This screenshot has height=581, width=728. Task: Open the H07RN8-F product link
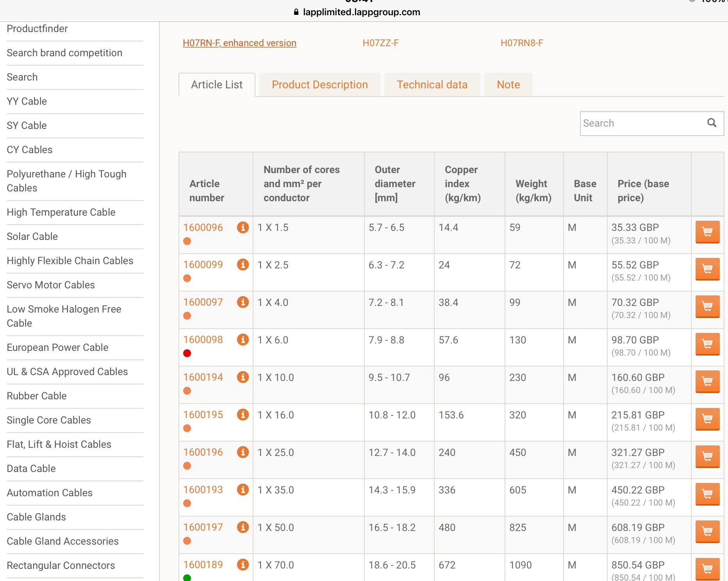(522, 43)
